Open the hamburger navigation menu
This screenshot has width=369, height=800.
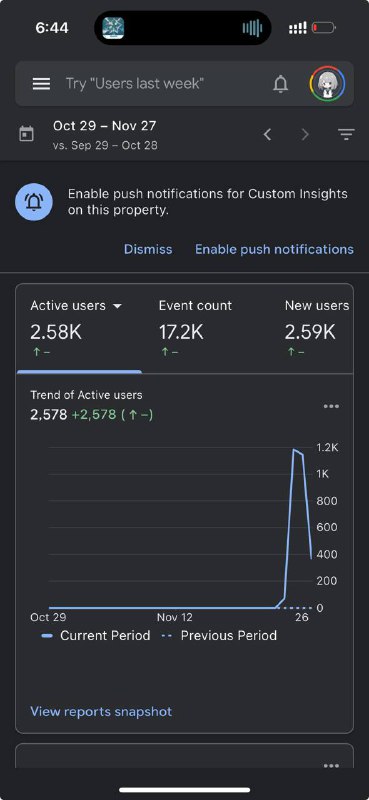[x=41, y=84]
